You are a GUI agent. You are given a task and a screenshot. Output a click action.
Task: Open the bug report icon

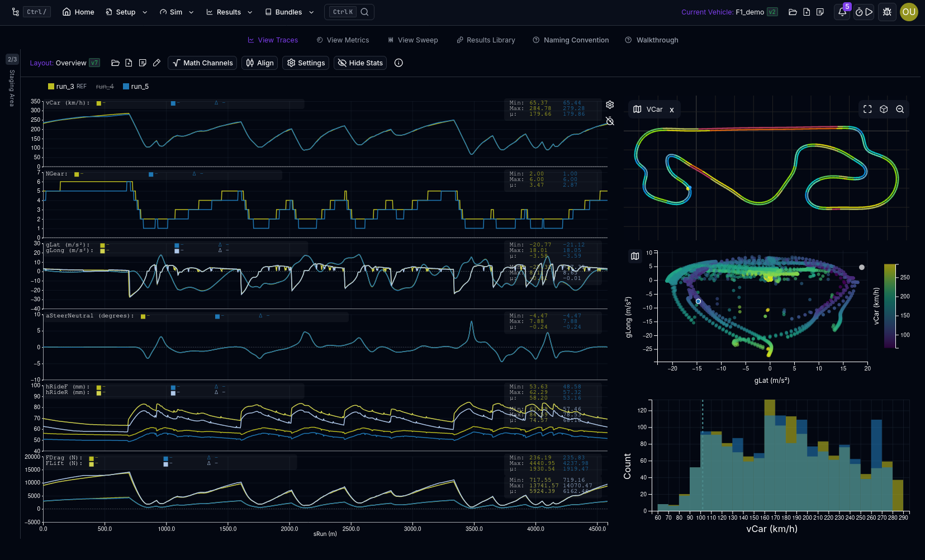887,12
